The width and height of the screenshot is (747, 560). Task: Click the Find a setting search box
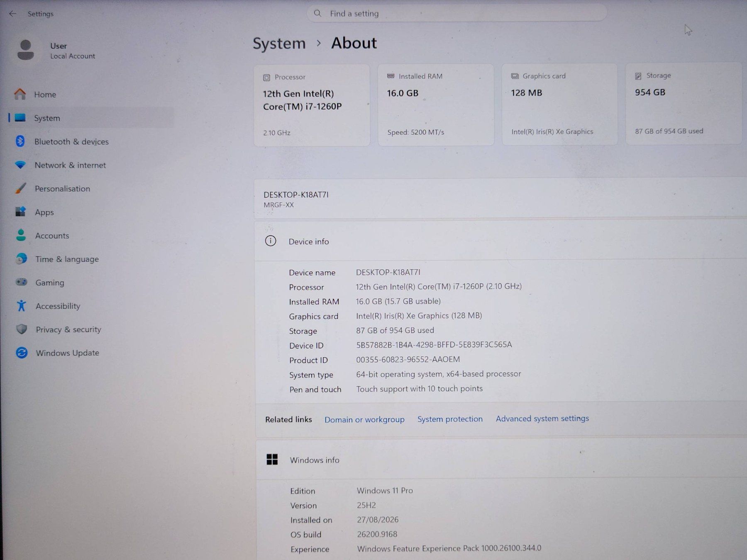[x=456, y=13]
